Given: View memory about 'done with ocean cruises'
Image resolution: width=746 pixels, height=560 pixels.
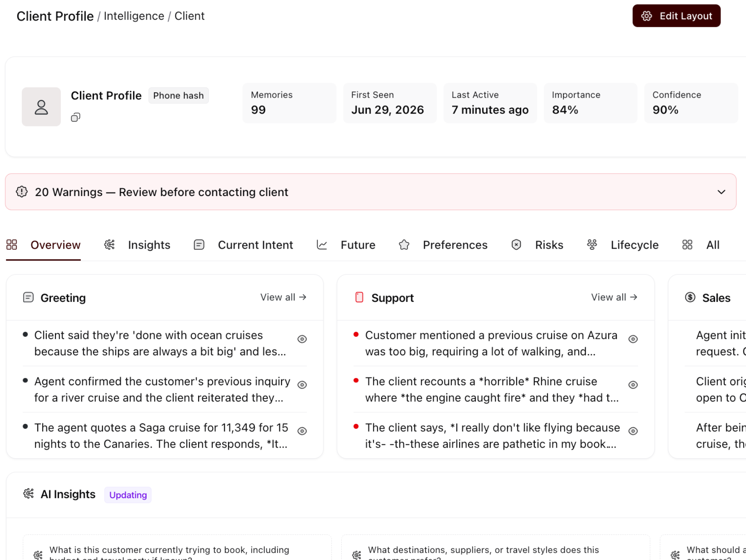Looking at the screenshot, I should click(x=302, y=339).
